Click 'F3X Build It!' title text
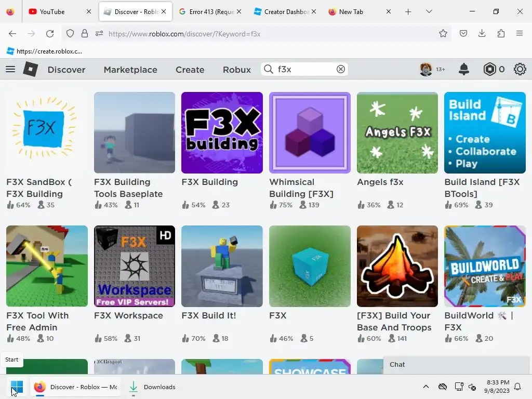This screenshot has height=399, width=532. (x=209, y=315)
